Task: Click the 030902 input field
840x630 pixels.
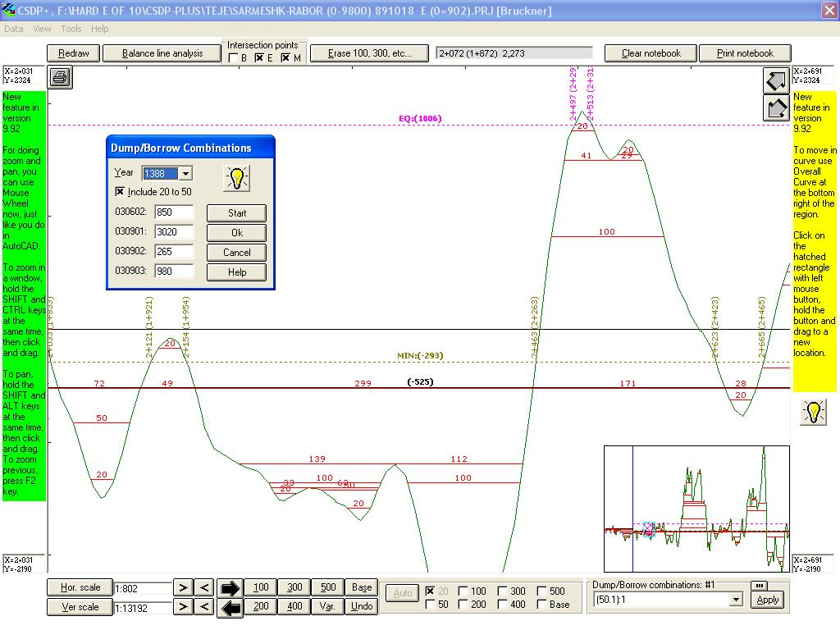Action: [174, 252]
